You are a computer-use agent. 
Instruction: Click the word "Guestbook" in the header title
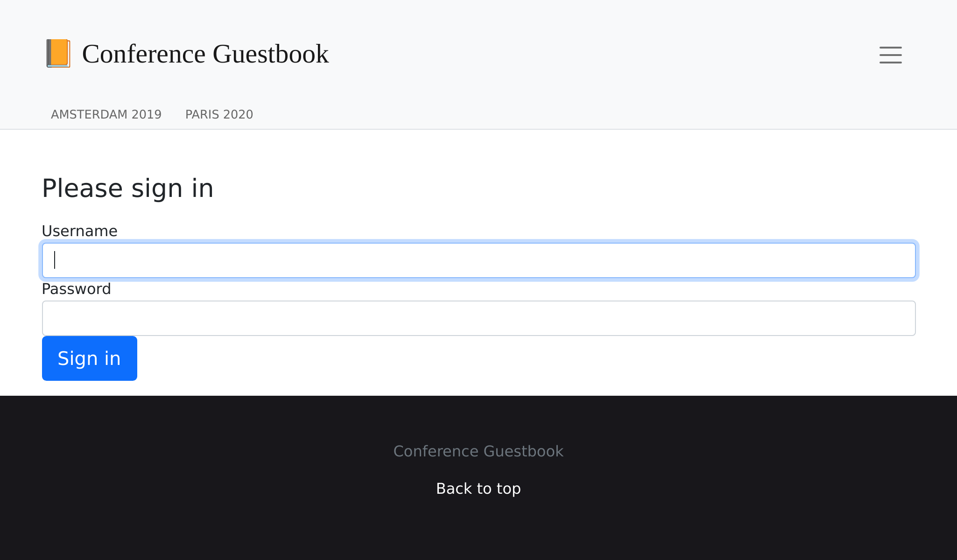[270, 54]
